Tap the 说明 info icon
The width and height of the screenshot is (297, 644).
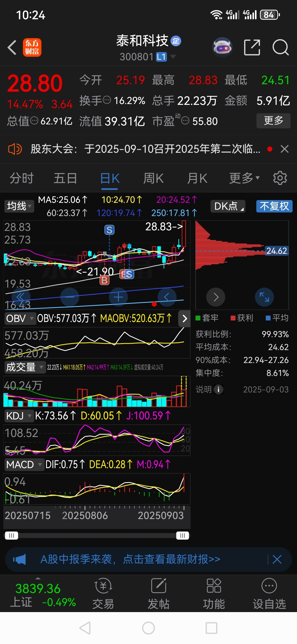219,389
